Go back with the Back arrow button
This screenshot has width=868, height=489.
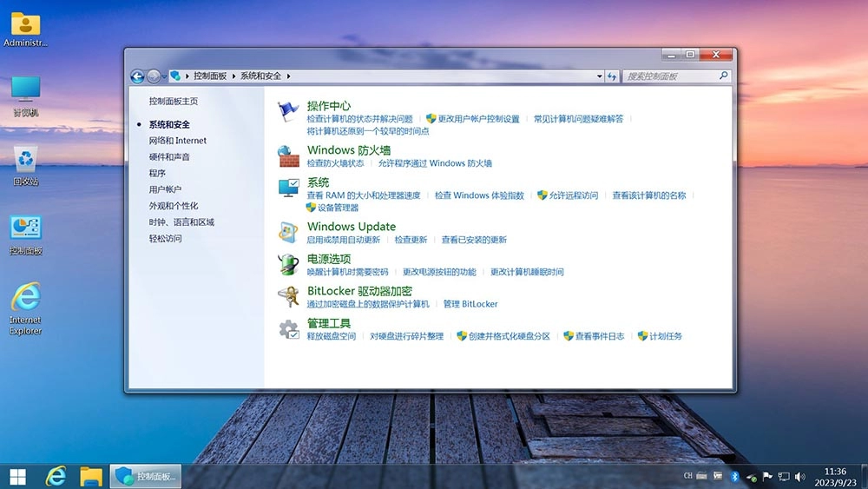tap(137, 76)
